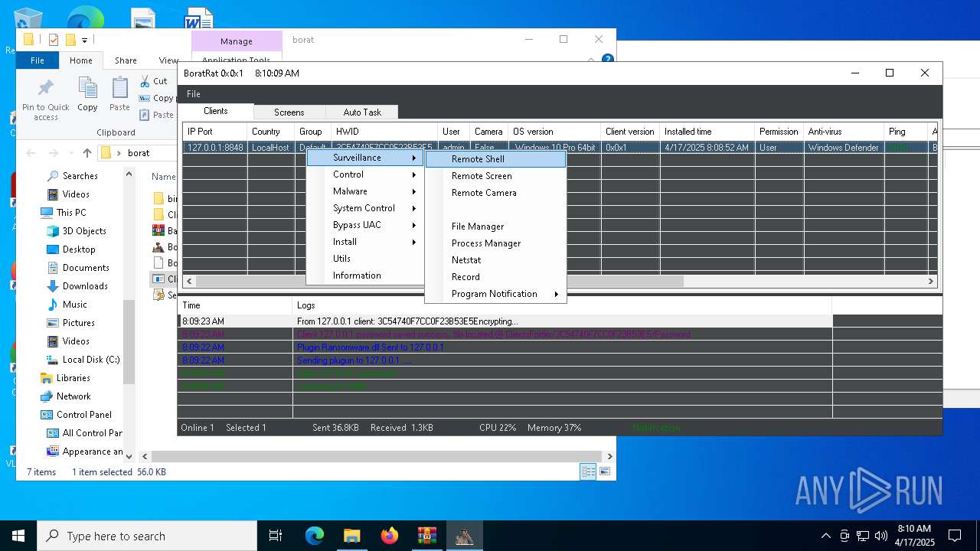Select client row 127.0.0.1:8848
This screenshot has height=551, width=980.
pos(559,148)
